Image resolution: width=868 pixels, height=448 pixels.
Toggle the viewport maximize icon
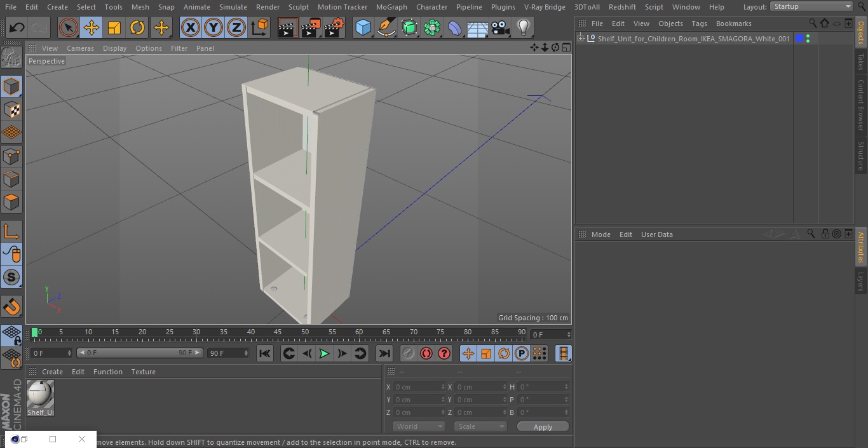pyautogui.click(x=566, y=48)
